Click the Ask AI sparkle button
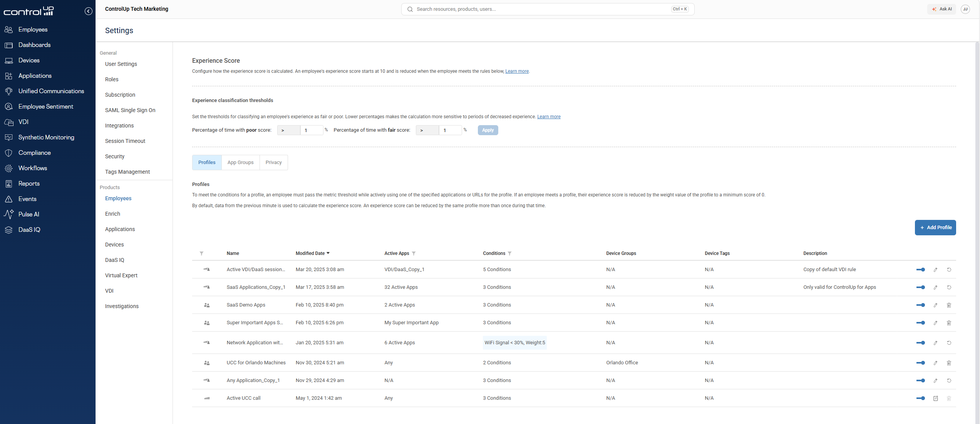Image resolution: width=980 pixels, height=424 pixels. 941,9
